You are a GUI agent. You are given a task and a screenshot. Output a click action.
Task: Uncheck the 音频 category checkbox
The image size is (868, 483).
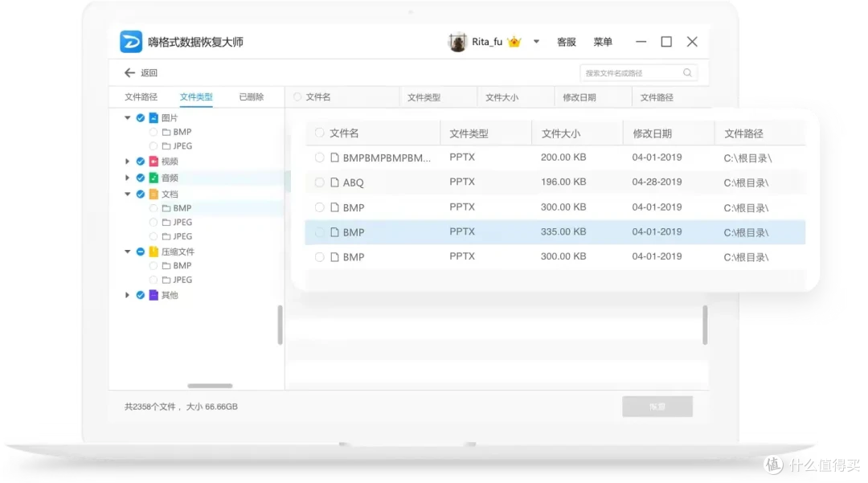coord(140,178)
